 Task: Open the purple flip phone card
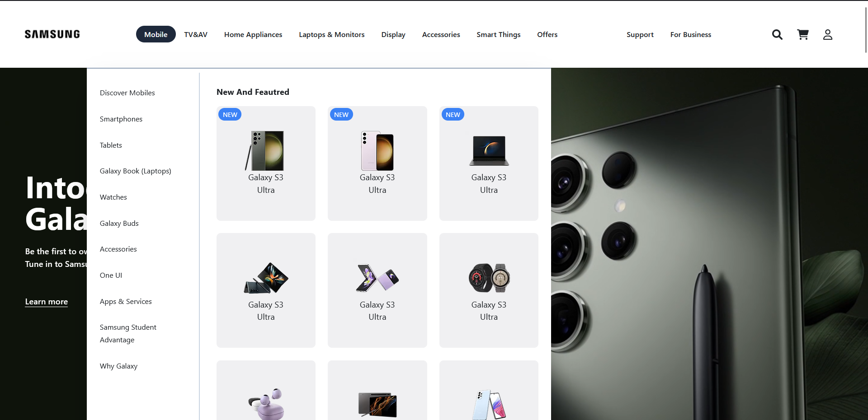coord(377,290)
